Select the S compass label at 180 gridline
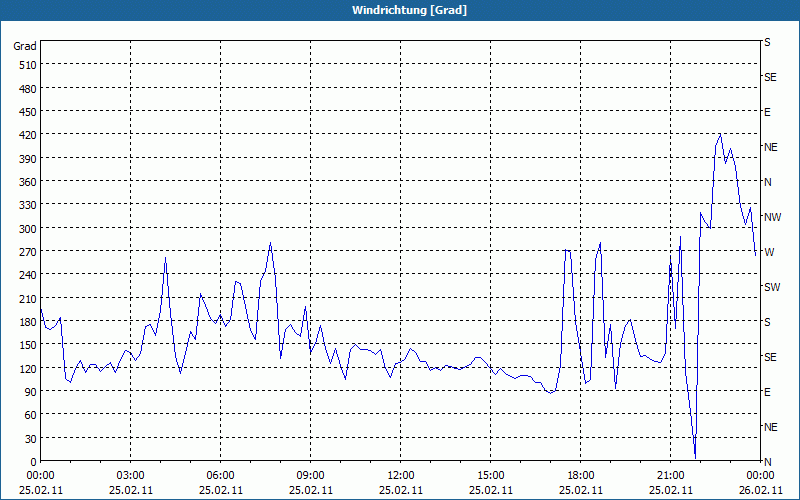This screenshot has width=800, height=500. (767, 322)
